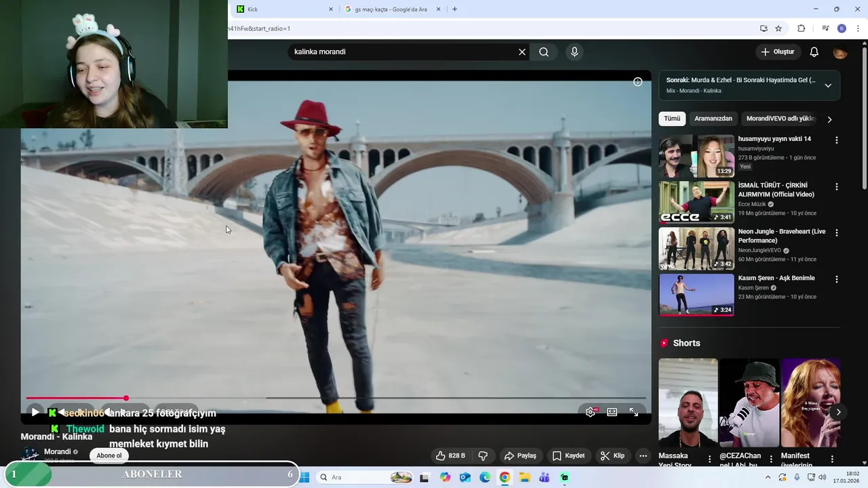Select the Aramanızdan filter chip

coord(713,119)
